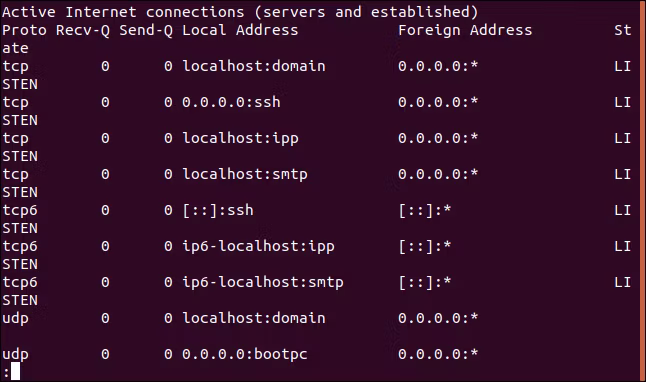Click the orange scrollbar at window edge
This screenshot has height=382, width=646.
coord(644,191)
